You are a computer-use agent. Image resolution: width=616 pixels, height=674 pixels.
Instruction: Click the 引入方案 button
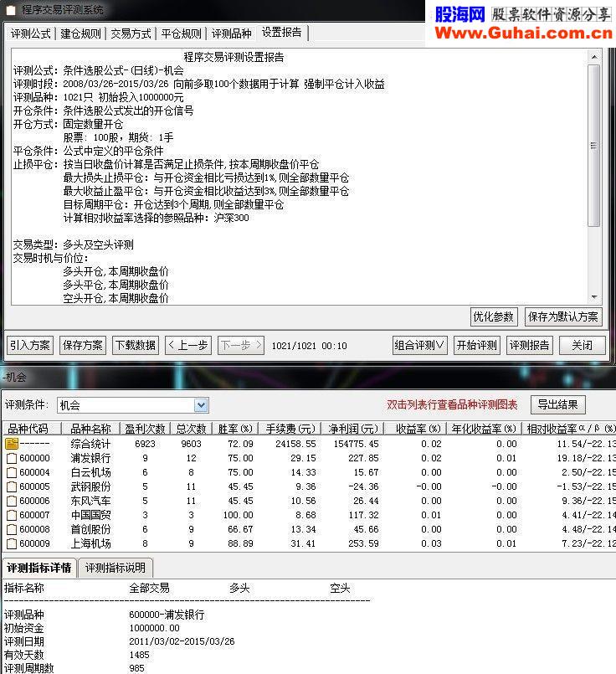pyautogui.click(x=30, y=345)
